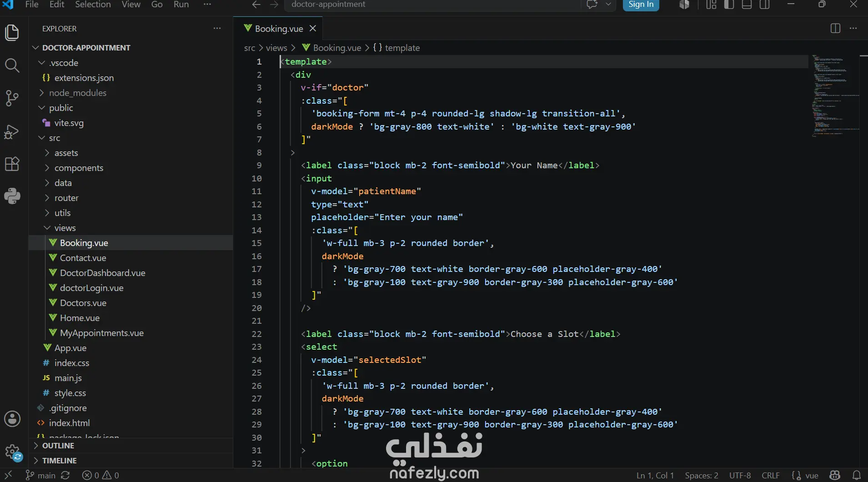Open extensions.json file
The image size is (868, 482).
coord(131,78)
